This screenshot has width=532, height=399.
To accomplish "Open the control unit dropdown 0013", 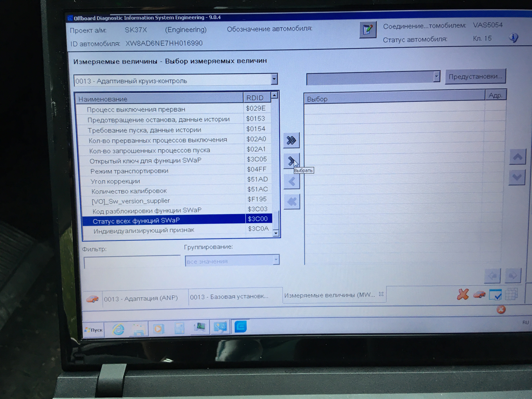I will click(274, 79).
